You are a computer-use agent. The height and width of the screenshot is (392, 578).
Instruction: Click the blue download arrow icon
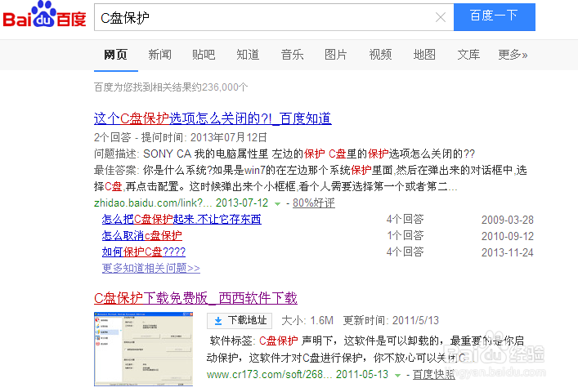tap(218, 321)
